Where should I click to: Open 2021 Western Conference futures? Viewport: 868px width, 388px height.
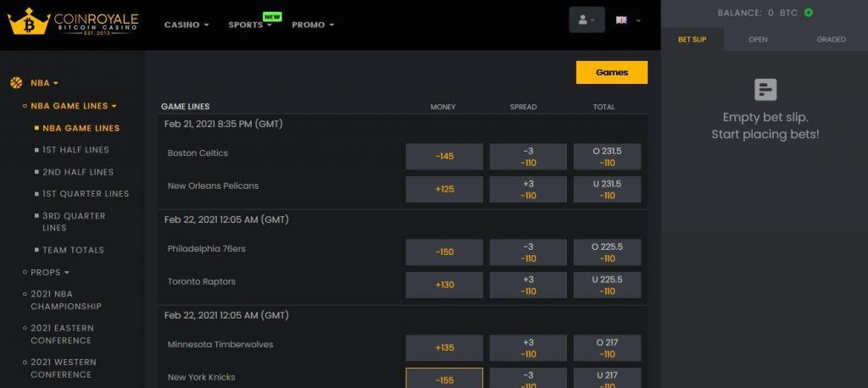click(x=63, y=368)
